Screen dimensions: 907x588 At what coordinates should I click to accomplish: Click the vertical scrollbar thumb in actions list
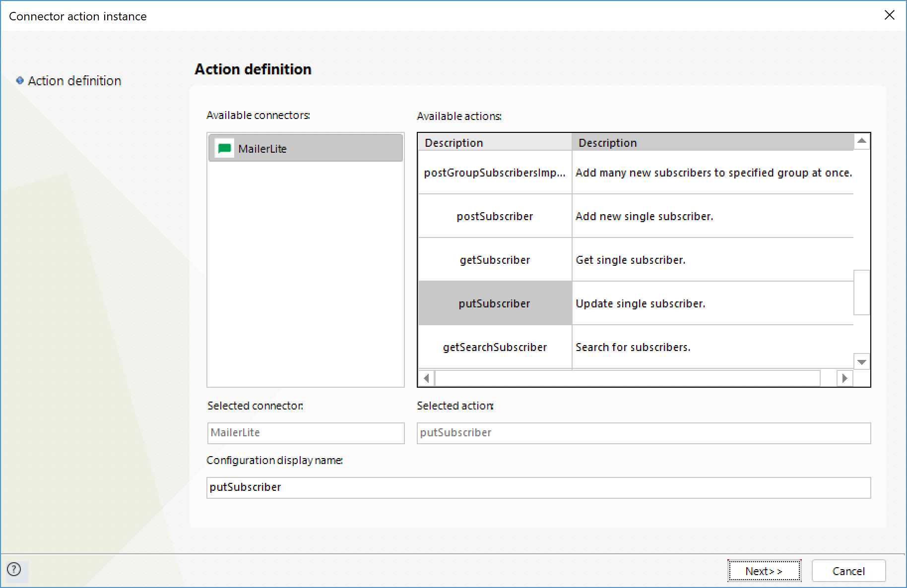coord(862,293)
